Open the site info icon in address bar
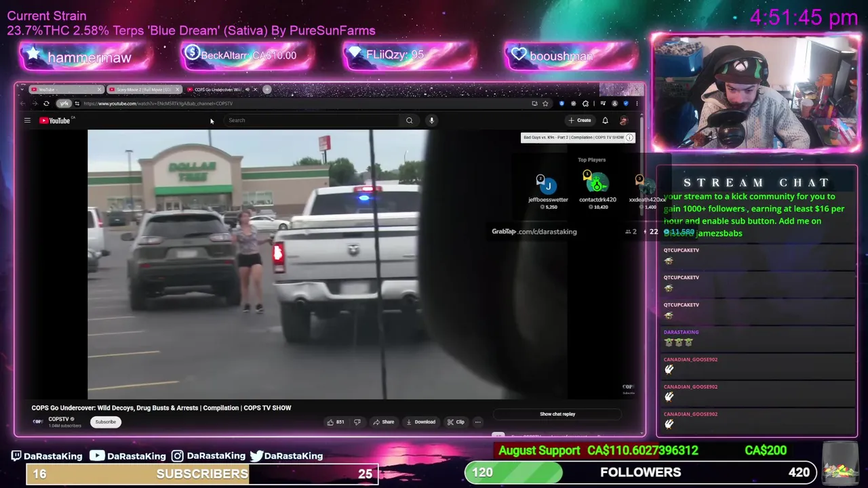Screen dimensions: 868x488 77,104
